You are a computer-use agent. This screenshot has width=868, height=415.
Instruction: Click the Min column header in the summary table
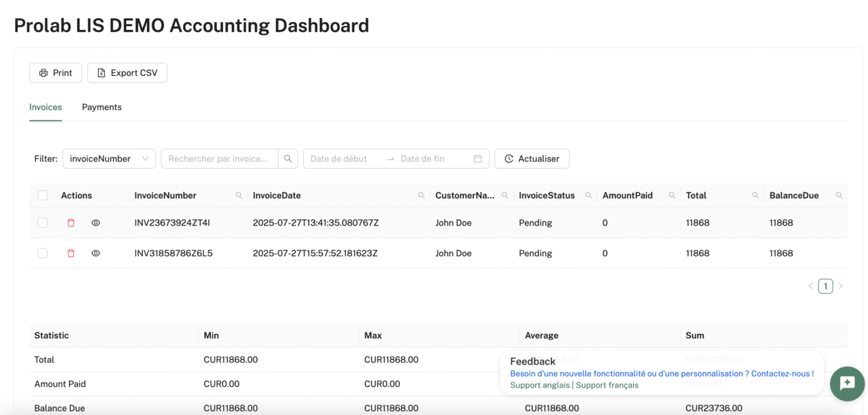211,336
